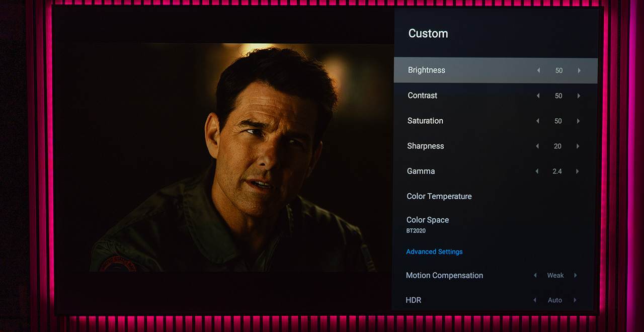644x332 pixels.
Task: Toggle HDR mode with right arrow
Action: pyautogui.click(x=575, y=300)
